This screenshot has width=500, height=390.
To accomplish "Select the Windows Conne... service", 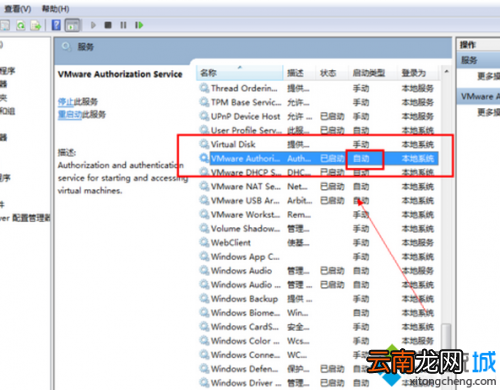I will [318, 355].
